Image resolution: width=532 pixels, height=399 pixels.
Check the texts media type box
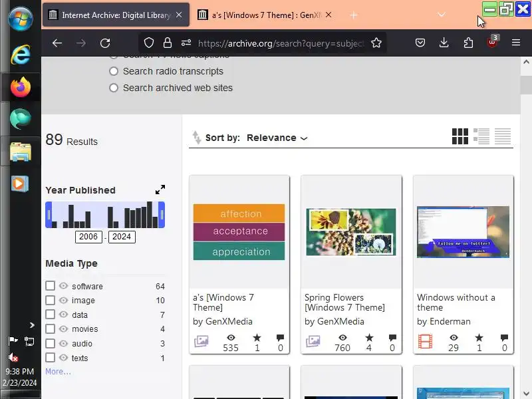(51, 357)
